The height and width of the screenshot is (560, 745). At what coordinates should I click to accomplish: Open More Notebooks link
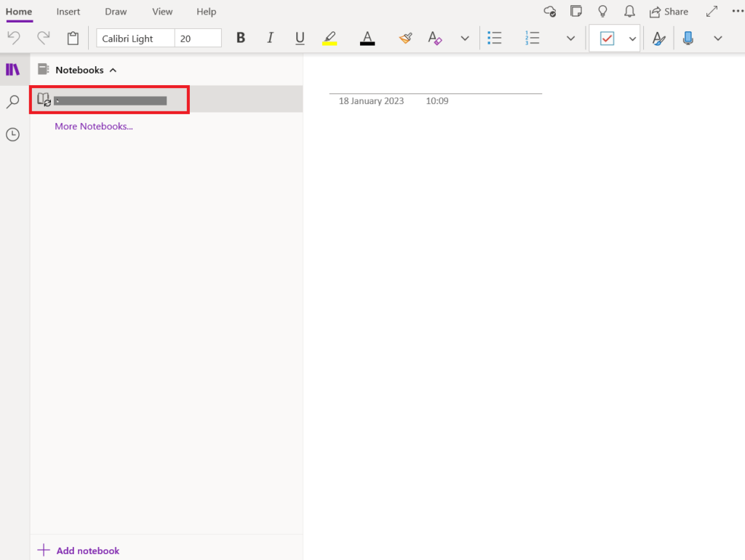click(94, 127)
